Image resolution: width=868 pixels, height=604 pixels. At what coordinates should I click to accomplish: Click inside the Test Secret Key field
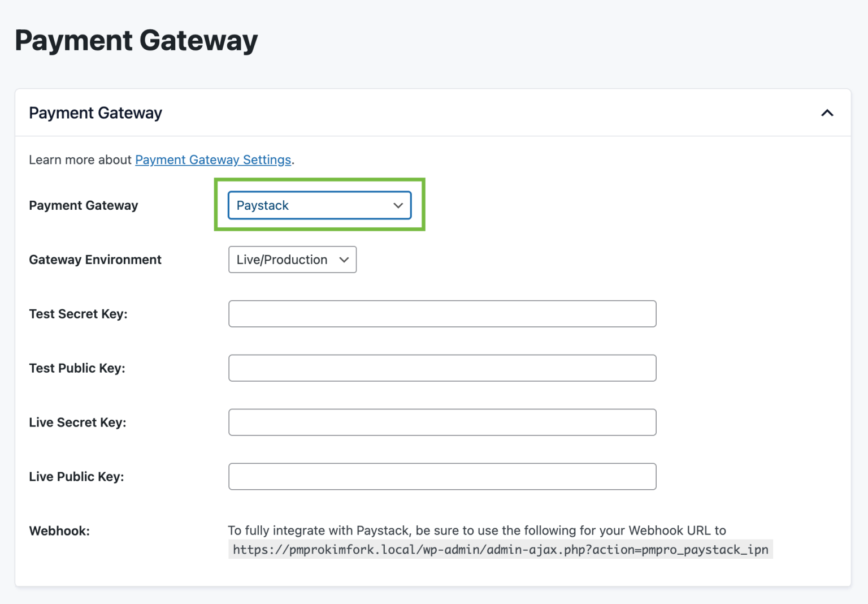pos(442,314)
